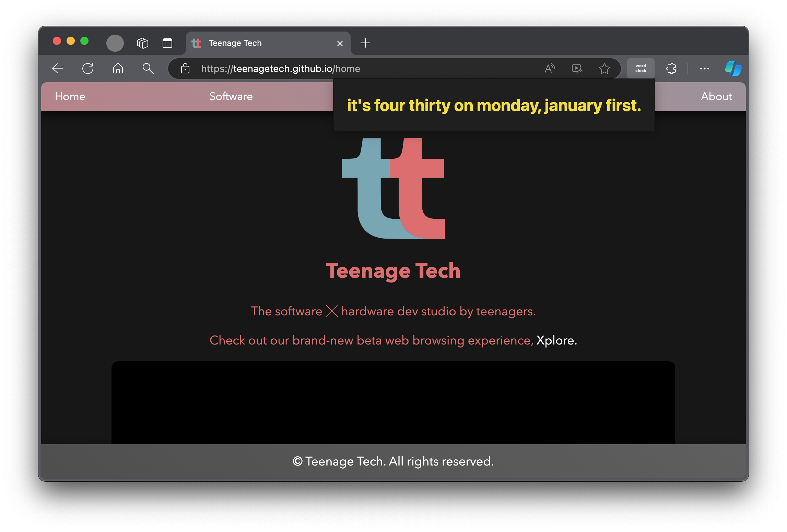
Task: Click the Teenage Tech heading
Action: (x=393, y=271)
